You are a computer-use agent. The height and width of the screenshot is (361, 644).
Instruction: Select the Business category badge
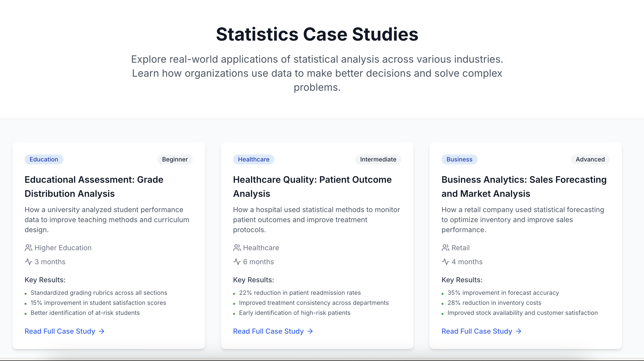(x=459, y=159)
